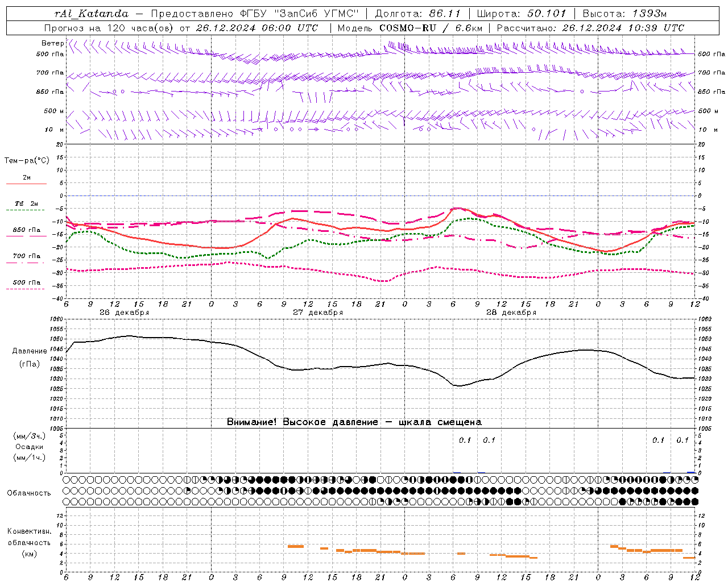Click the station name rAl_Katanda in header

click(x=92, y=14)
